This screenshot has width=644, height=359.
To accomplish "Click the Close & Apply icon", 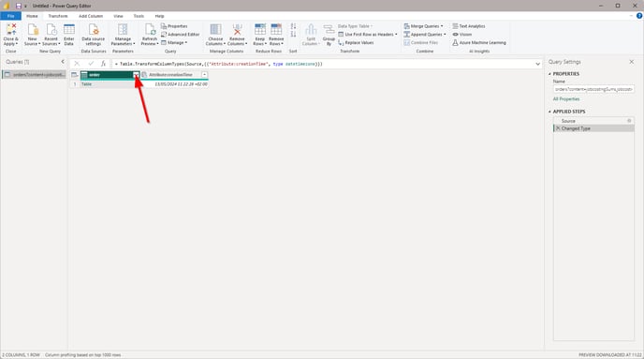I will tap(10, 29).
